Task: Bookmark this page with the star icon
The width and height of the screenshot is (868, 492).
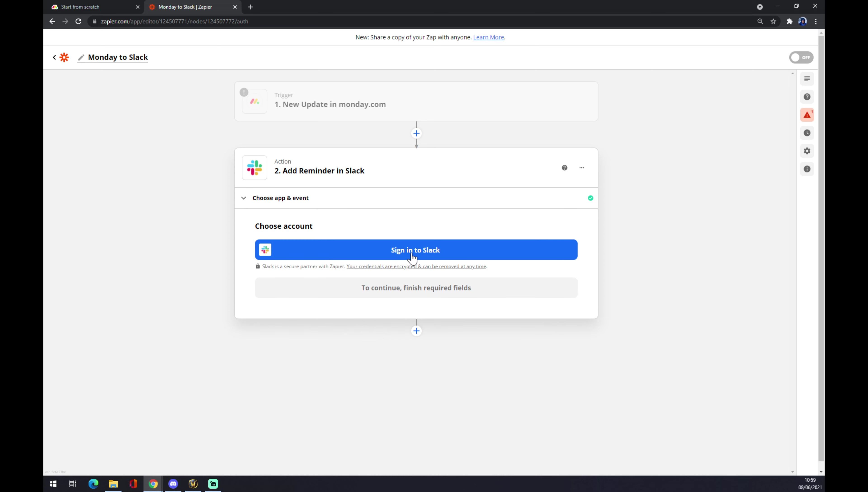Action: 773,21
